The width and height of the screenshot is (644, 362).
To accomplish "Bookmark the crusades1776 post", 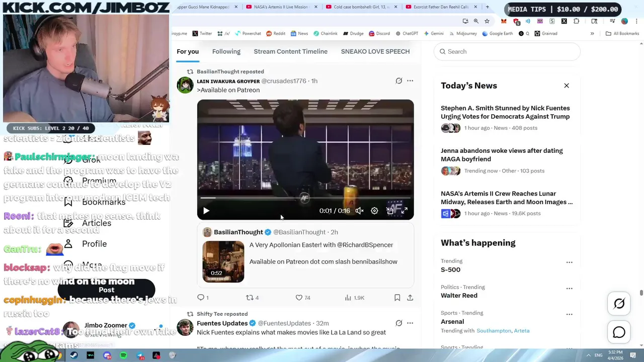I will 397,298.
